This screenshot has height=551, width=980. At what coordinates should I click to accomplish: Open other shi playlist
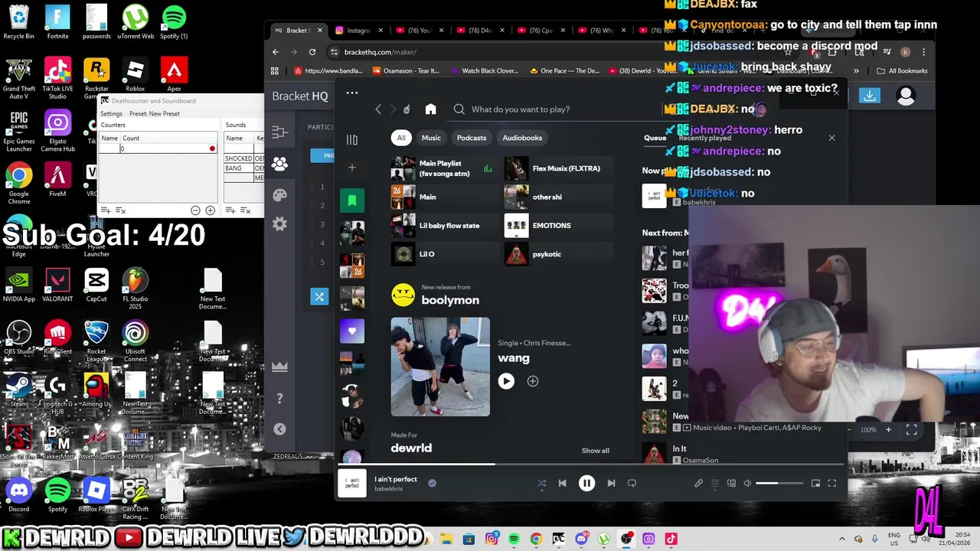pyautogui.click(x=558, y=197)
